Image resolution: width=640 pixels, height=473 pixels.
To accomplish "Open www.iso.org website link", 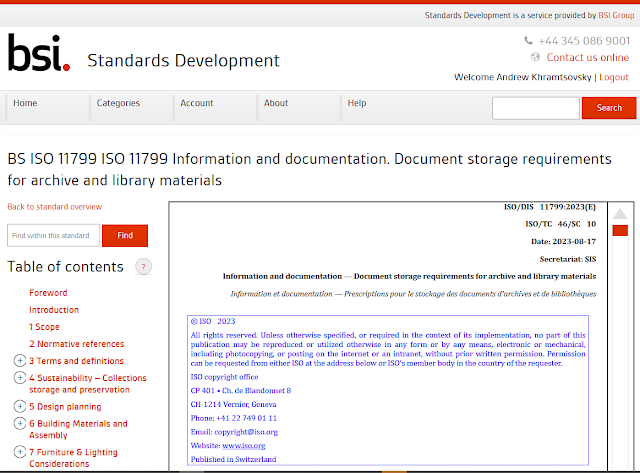I will pyautogui.click(x=244, y=446).
